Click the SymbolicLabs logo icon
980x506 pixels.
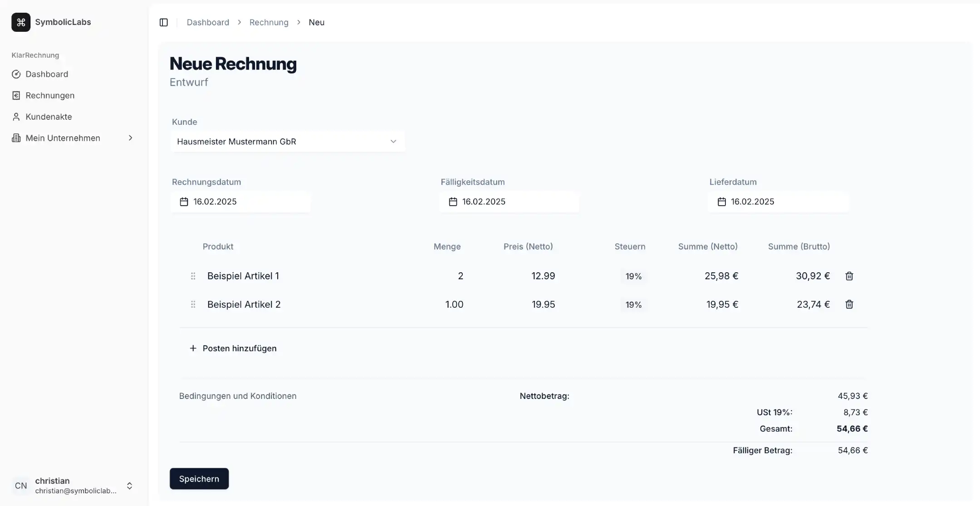point(20,22)
